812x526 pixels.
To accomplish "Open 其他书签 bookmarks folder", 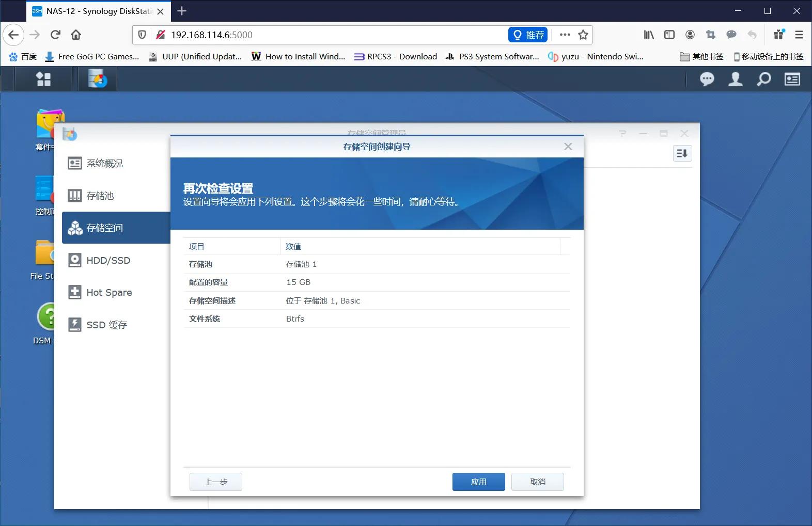I will 702,56.
